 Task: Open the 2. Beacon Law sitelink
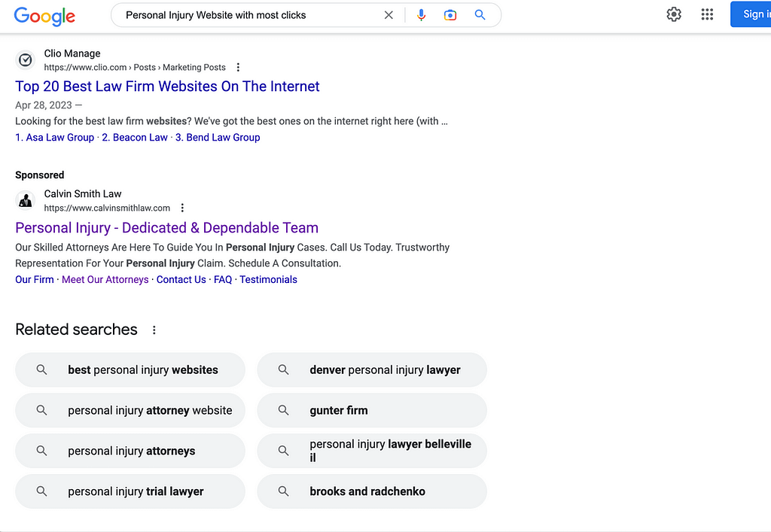click(x=135, y=138)
